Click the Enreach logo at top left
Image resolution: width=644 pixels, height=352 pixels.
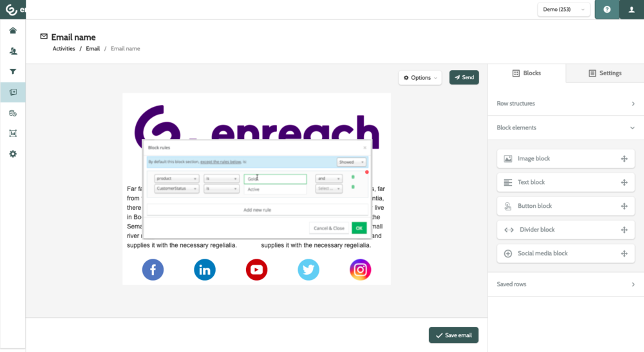coord(13,10)
